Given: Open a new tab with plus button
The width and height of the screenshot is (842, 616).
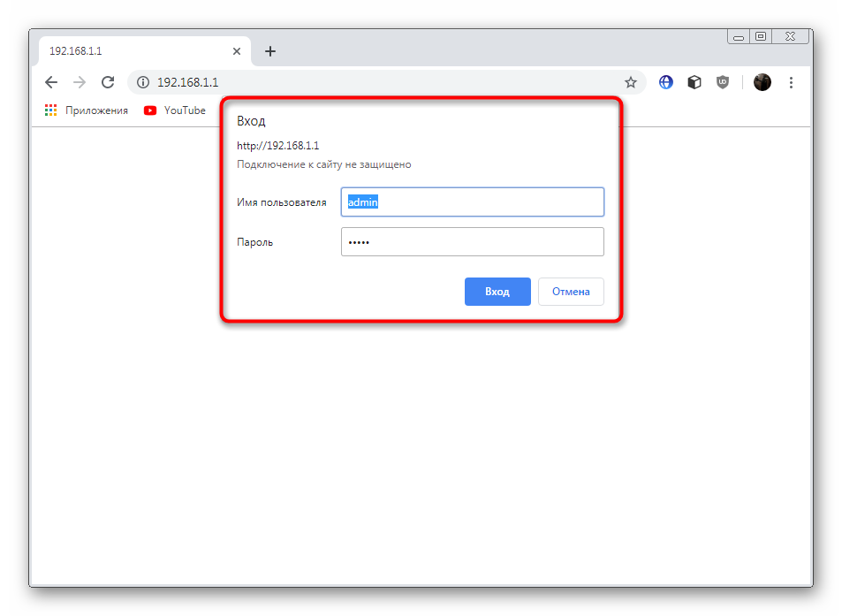Looking at the screenshot, I should 270,51.
